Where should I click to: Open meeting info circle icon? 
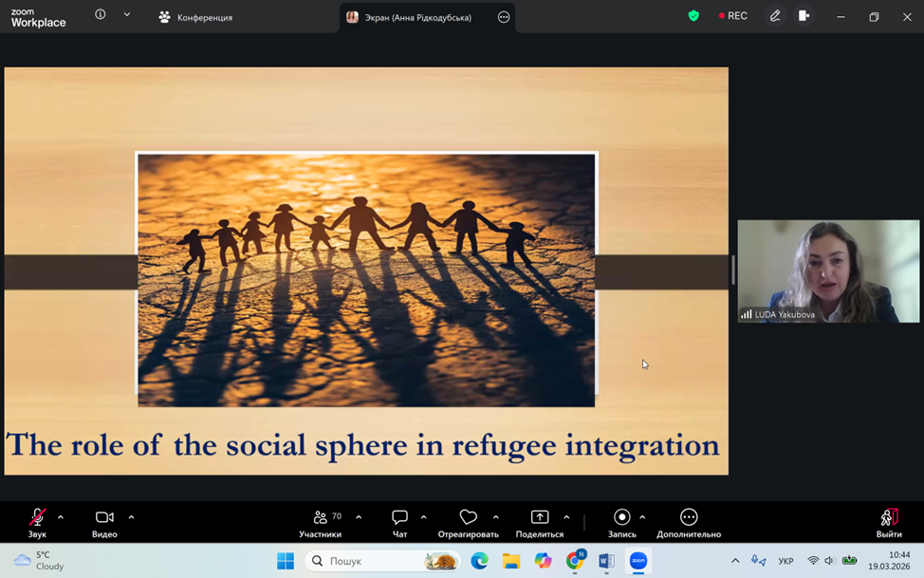coord(101,15)
